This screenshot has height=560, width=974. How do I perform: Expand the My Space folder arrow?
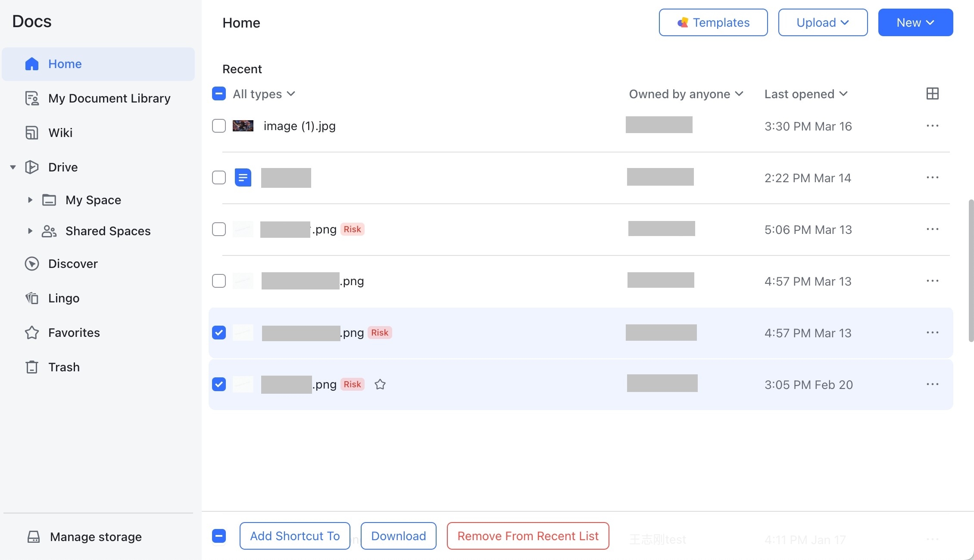tap(30, 200)
